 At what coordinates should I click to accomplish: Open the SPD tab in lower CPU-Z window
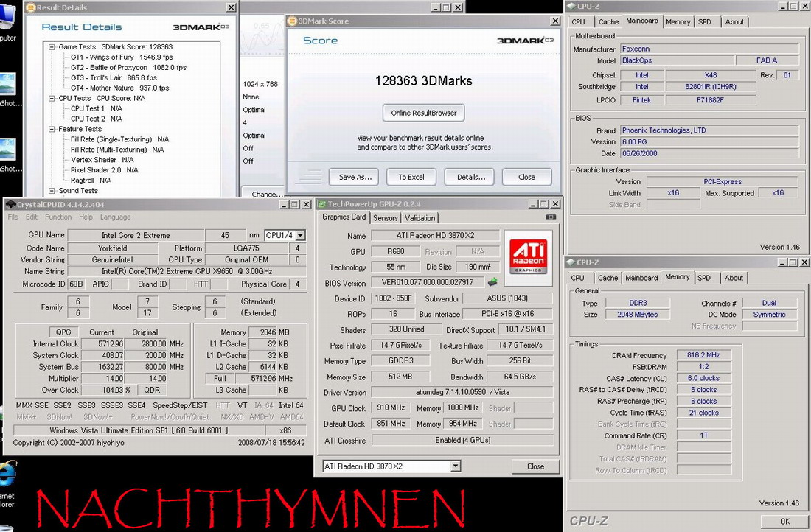(x=704, y=278)
